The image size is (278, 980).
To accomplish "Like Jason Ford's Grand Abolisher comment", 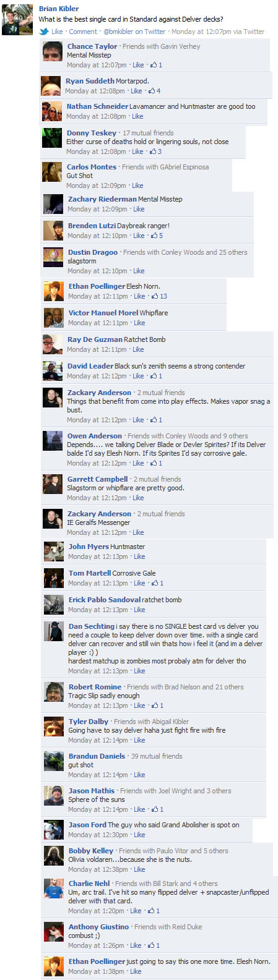I will tap(139, 835).
